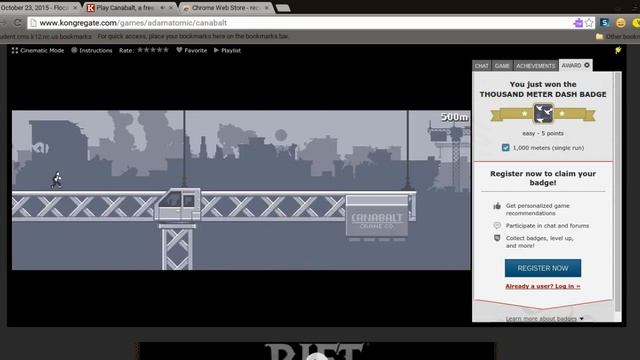Close the Chrome Web Store tab
This screenshot has height=360, width=640.
point(267,8)
